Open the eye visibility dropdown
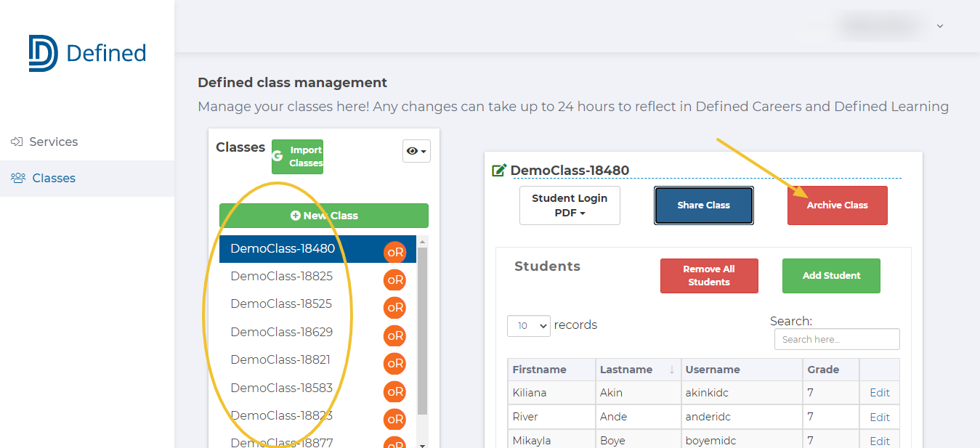The image size is (980, 448). 416,151
